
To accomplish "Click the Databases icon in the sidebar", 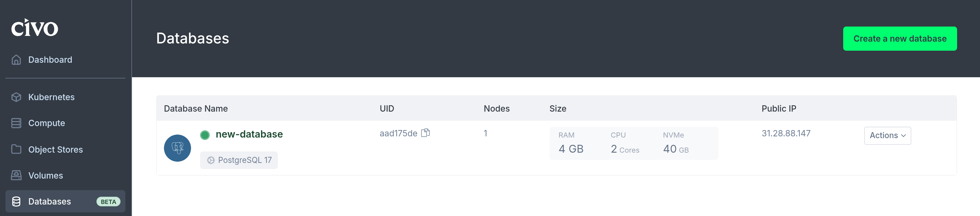I will click(16, 201).
